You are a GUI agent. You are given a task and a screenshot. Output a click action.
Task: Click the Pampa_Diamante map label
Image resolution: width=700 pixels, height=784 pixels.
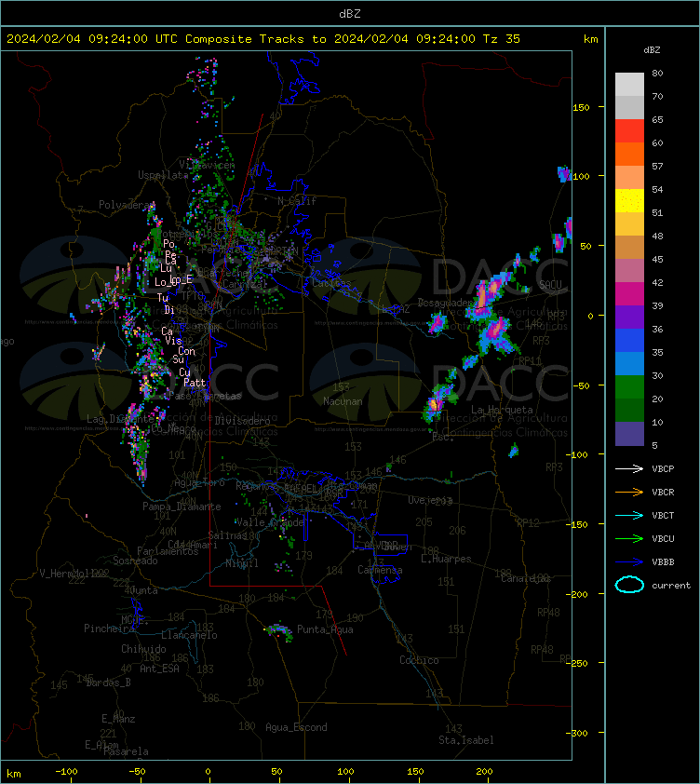pos(182,507)
